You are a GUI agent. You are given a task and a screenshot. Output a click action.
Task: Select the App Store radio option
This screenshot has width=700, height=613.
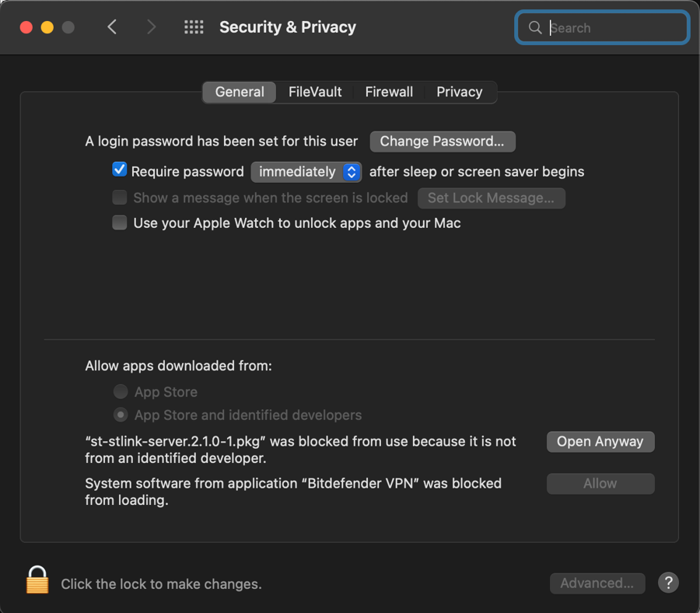pyautogui.click(x=121, y=392)
